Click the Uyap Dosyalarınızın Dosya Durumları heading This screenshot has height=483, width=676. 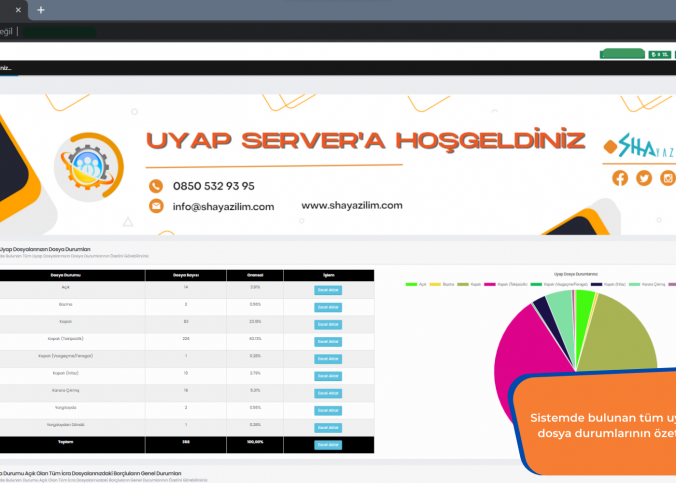[x=44, y=249]
